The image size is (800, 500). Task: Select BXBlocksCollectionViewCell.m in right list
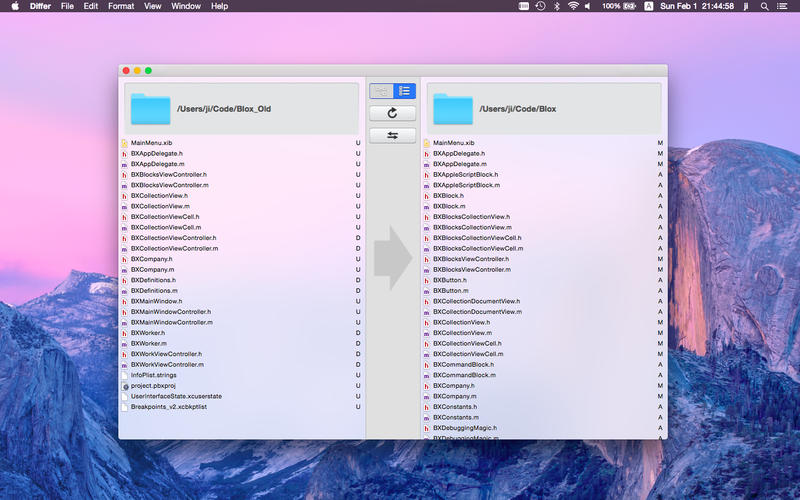[x=544, y=248]
